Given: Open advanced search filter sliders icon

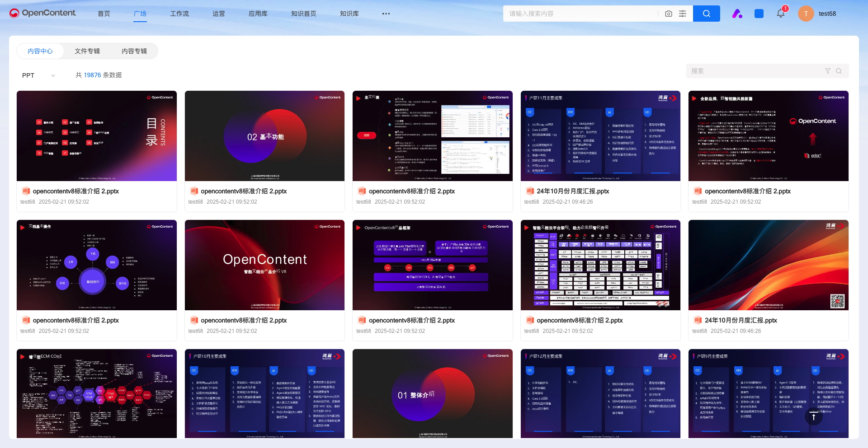Looking at the screenshot, I should (683, 14).
